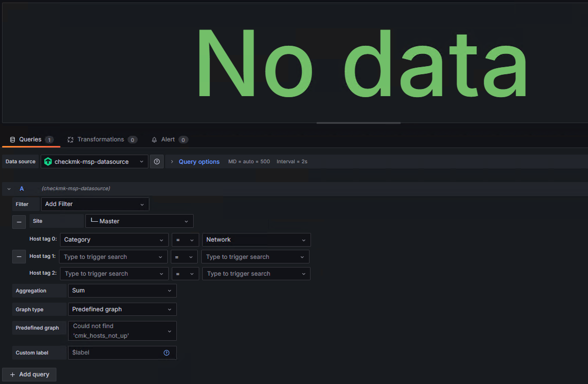Open Host tag 0 Category dropdown
588x384 pixels.
114,240
